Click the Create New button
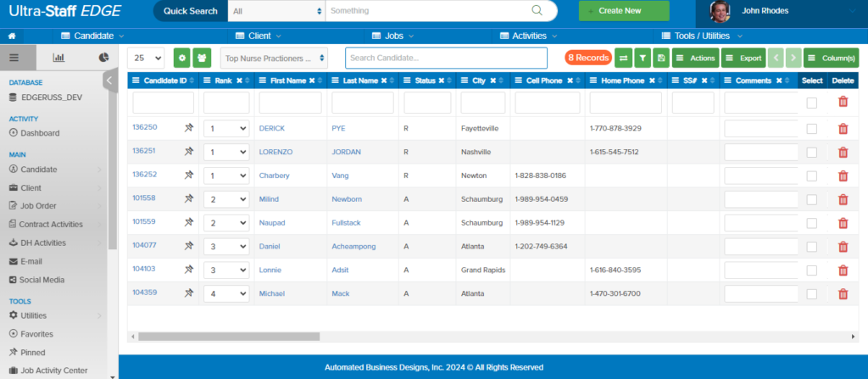868x379 pixels. click(624, 11)
